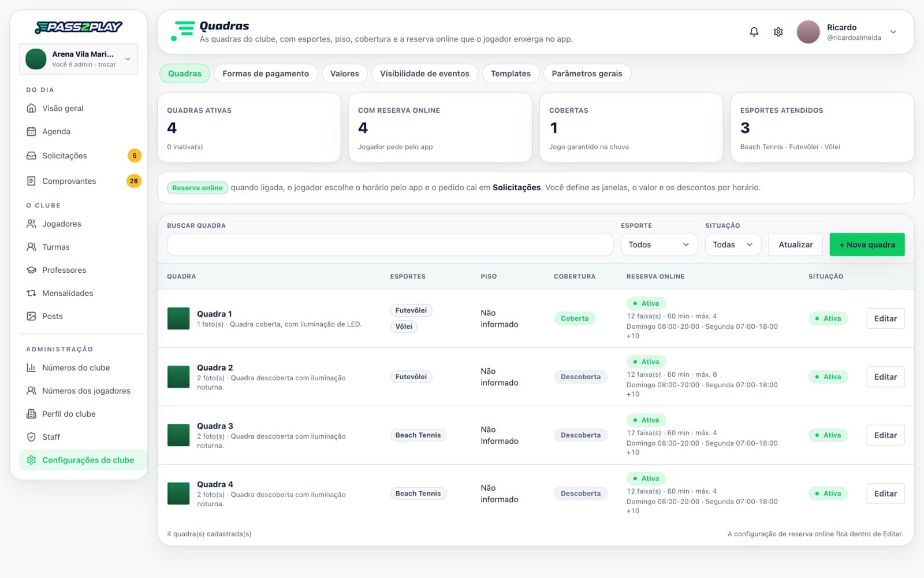
Task: Open the Templates tab
Action: [511, 73]
